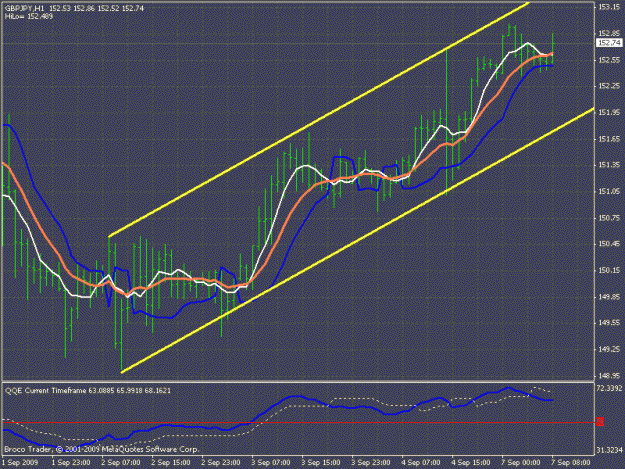This screenshot has height=469, width=625.
Task: Select the 151.95 price axis label
Action: click(609, 112)
